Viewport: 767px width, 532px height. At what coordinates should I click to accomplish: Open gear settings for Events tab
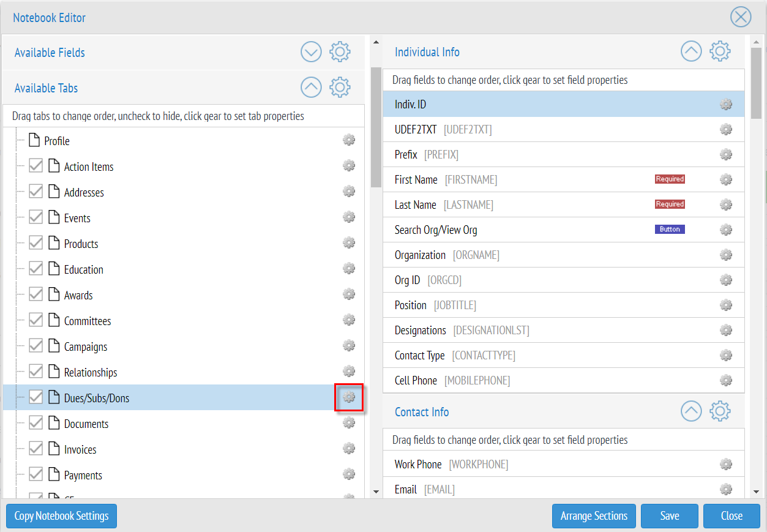349,217
